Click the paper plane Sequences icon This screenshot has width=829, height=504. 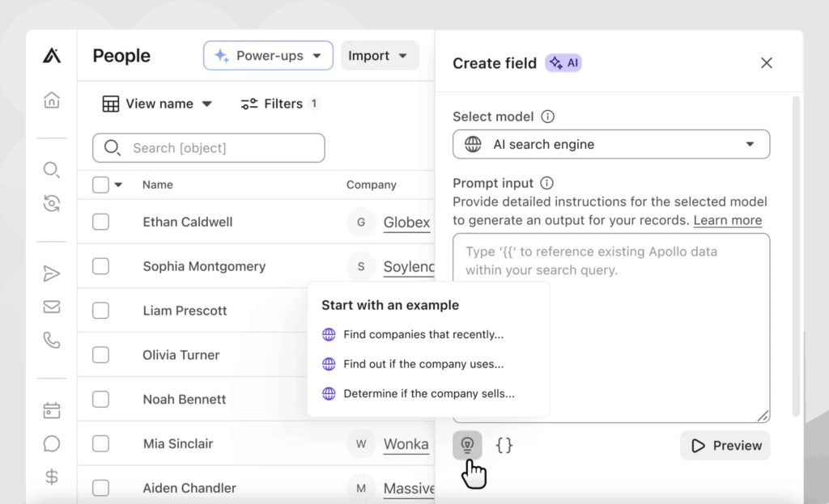pyautogui.click(x=52, y=274)
